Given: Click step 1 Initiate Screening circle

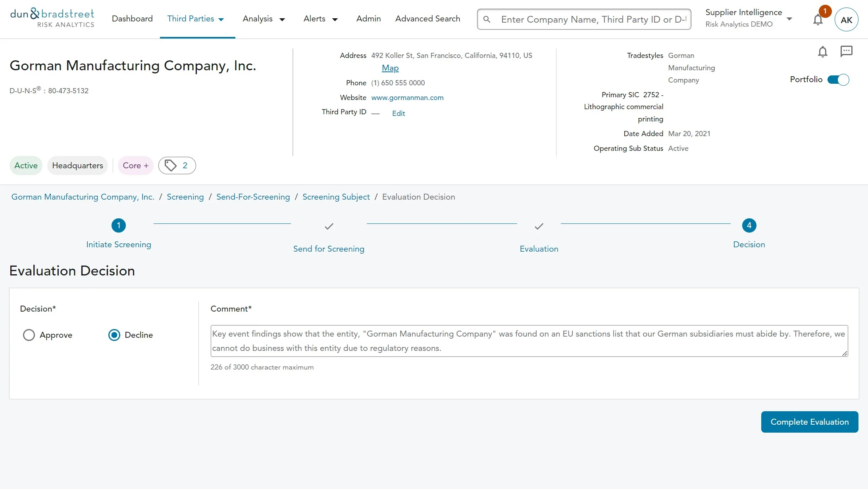Looking at the screenshot, I should pos(119,225).
